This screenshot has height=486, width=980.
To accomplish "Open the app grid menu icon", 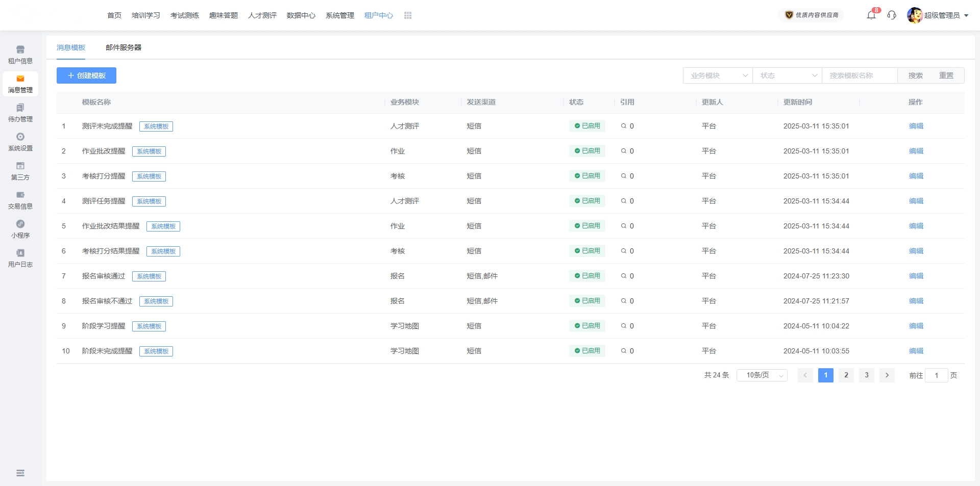I will (408, 15).
